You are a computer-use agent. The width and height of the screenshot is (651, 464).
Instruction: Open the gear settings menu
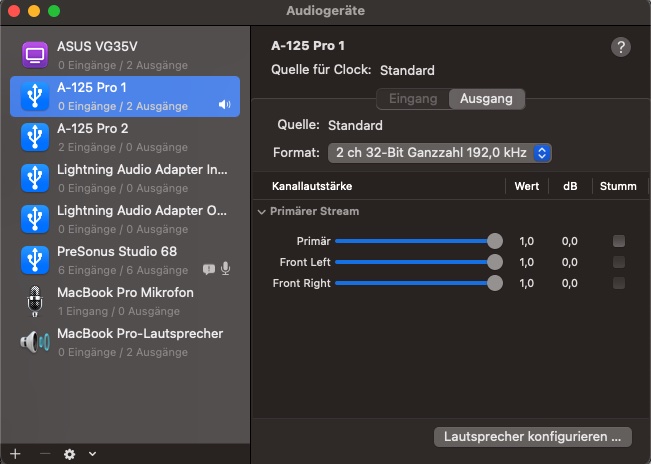69,454
